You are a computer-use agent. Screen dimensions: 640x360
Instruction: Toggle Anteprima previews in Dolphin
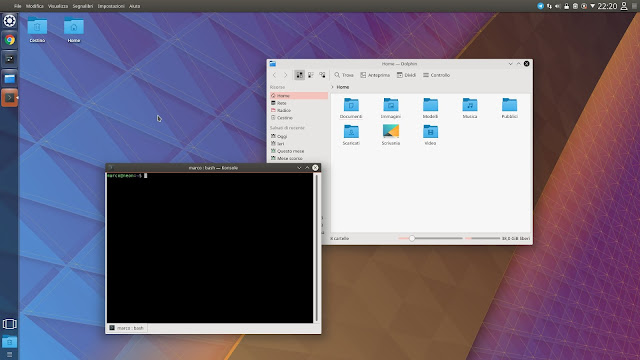tap(375, 75)
